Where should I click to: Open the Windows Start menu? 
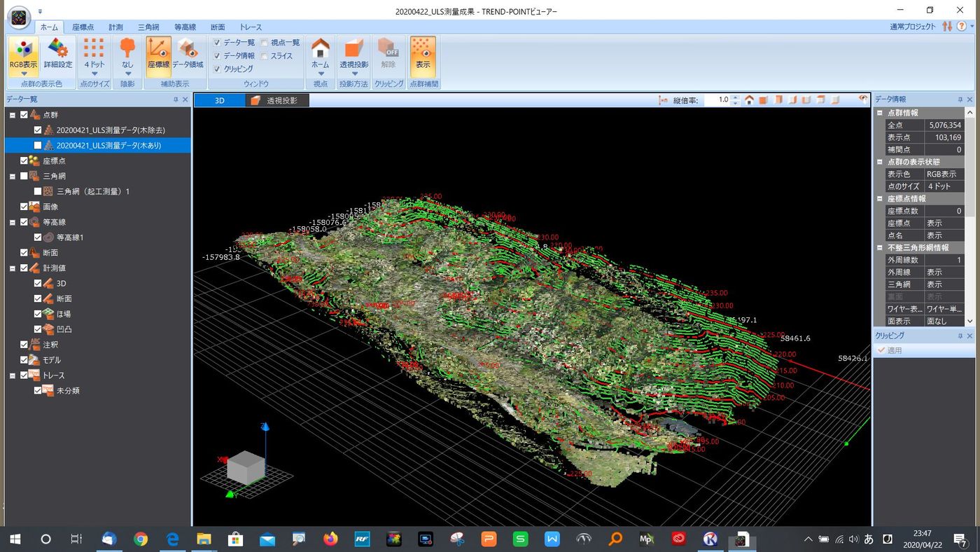[15, 539]
